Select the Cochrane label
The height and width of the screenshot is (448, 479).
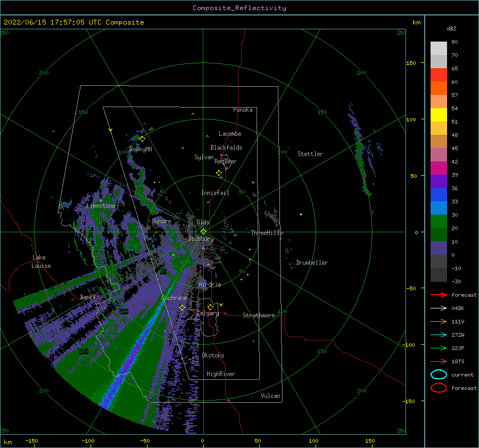[174, 298]
